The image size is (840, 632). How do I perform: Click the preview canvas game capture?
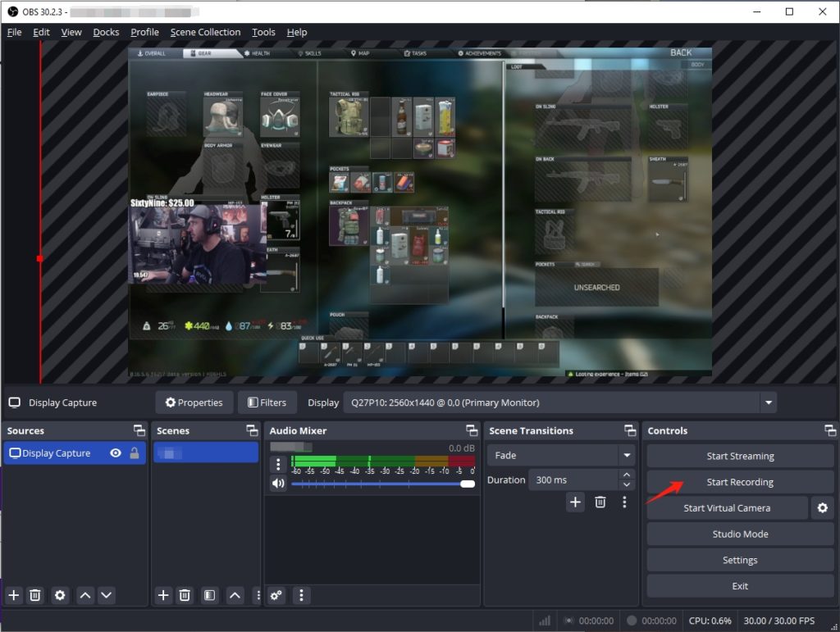419,212
